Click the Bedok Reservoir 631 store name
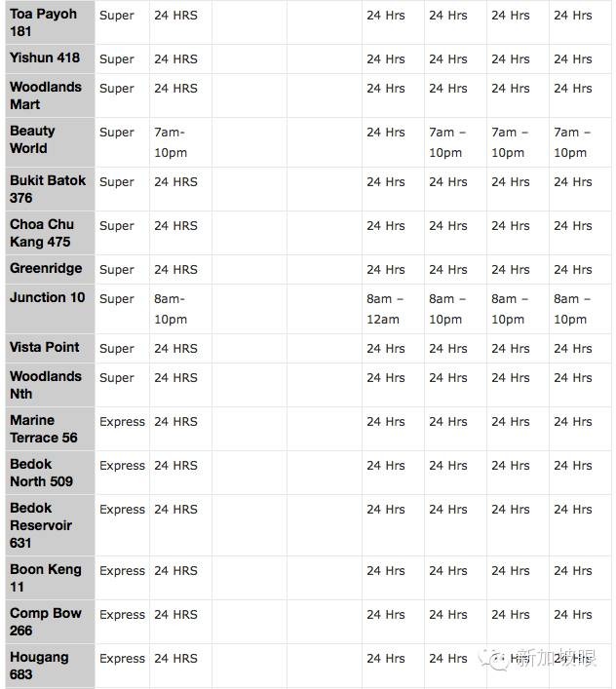 pyautogui.click(x=41, y=525)
